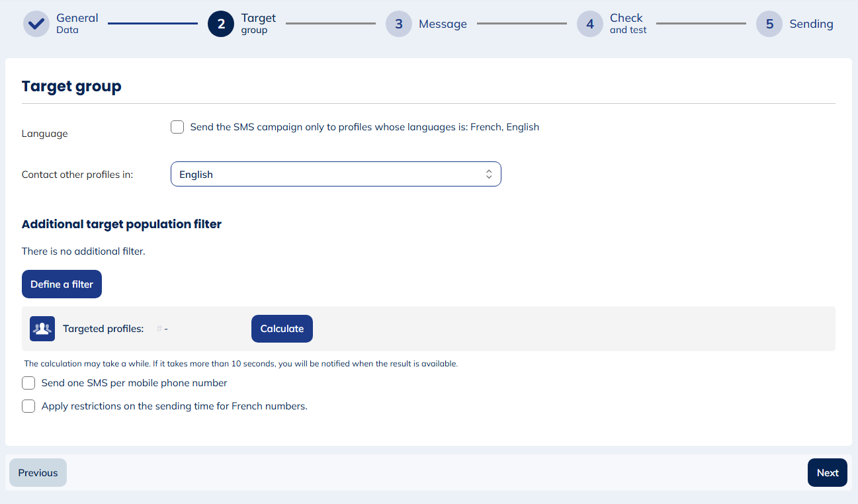Click the dropdown arrows in the English selector
858x504 pixels.
point(489,175)
